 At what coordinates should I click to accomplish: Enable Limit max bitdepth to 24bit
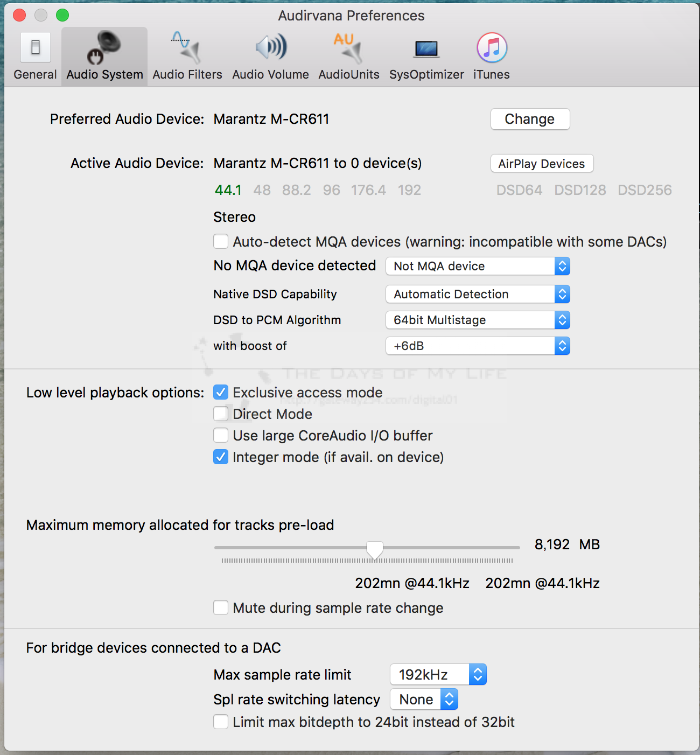(x=221, y=722)
